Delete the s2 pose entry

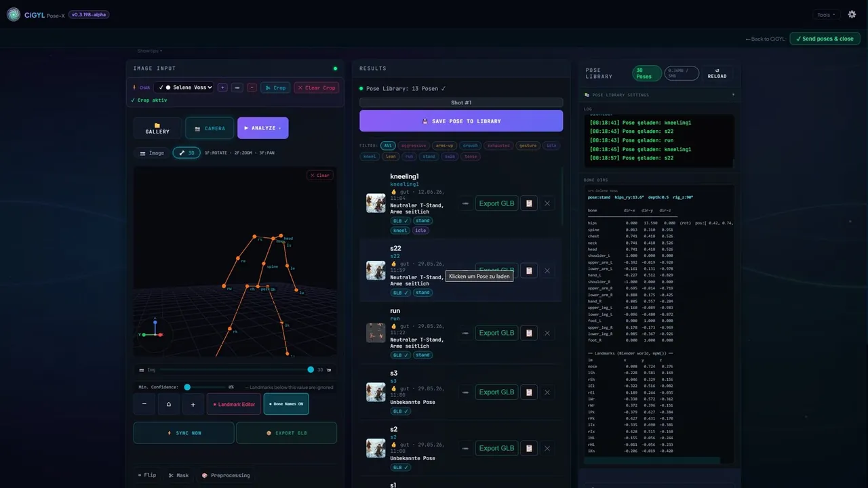(547, 448)
